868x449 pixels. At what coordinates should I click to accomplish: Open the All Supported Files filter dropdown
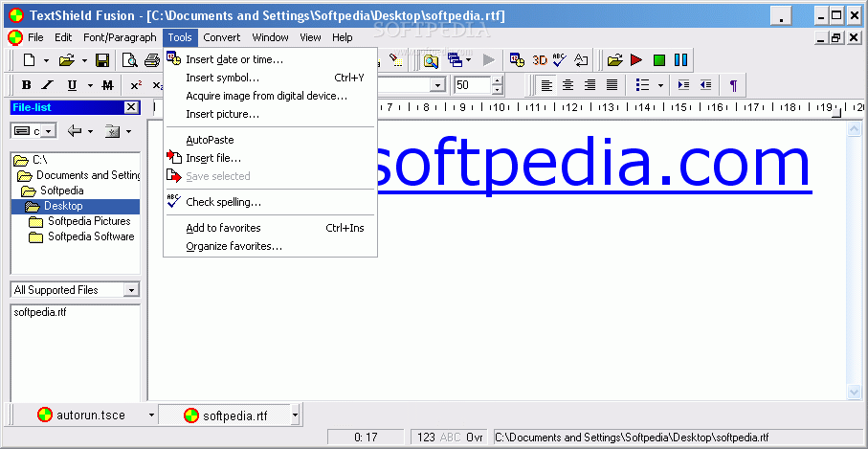click(x=131, y=290)
